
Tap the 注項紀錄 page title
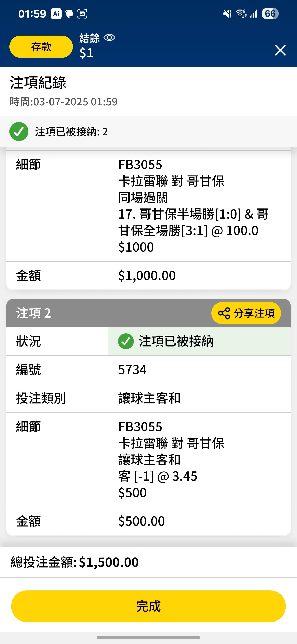click(38, 83)
